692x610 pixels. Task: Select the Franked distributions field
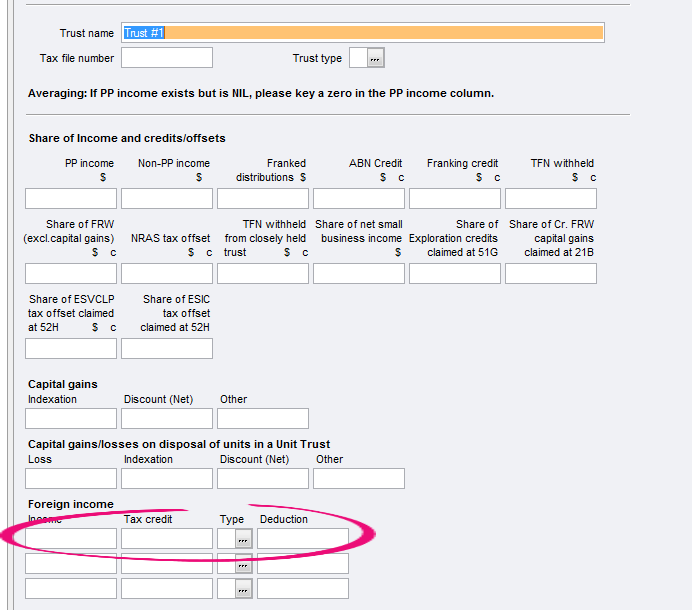click(263, 198)
